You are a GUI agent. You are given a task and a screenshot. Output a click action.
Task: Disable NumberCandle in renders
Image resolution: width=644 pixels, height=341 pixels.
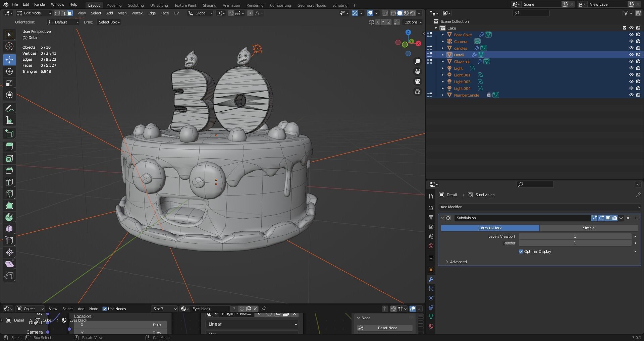click(638, 95)
